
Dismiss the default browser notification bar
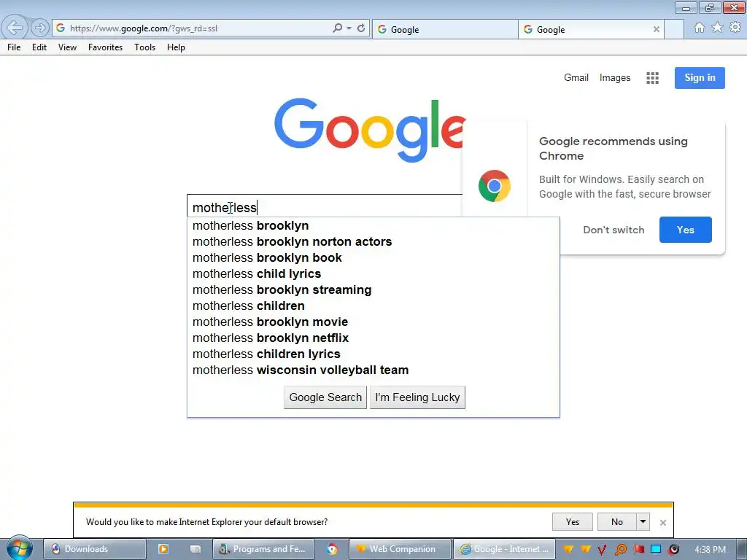662,522
